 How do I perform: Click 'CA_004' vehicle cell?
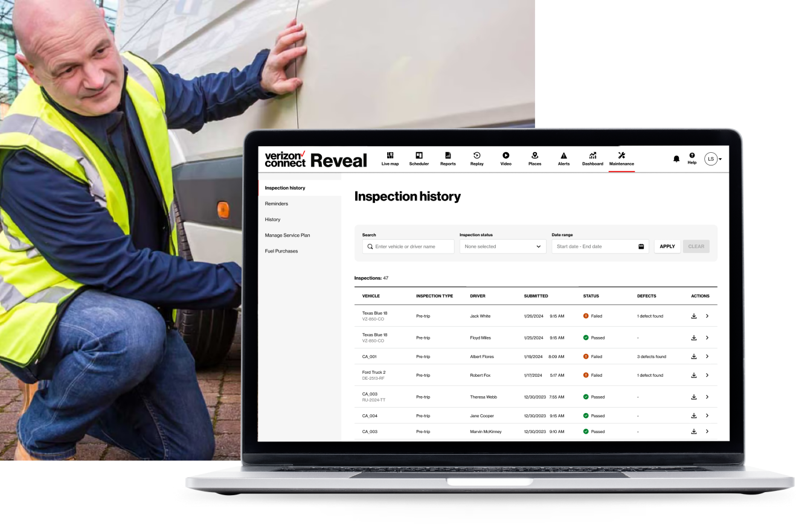point(370,415)
